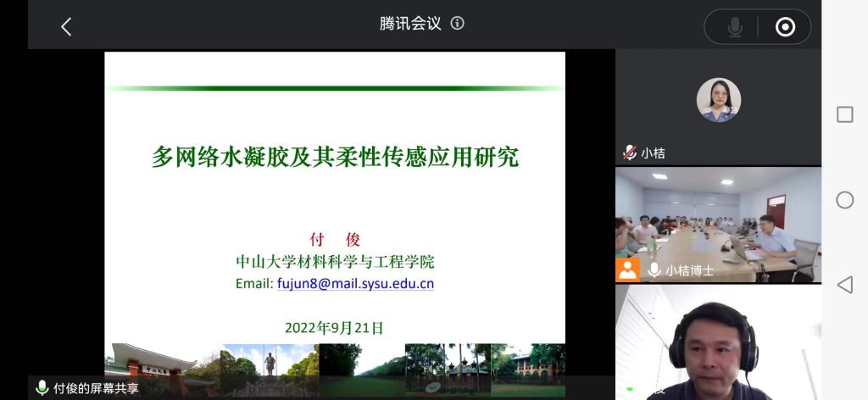Tap the circular target button top-right
The image size is (868, 400).
pos(785,27)
